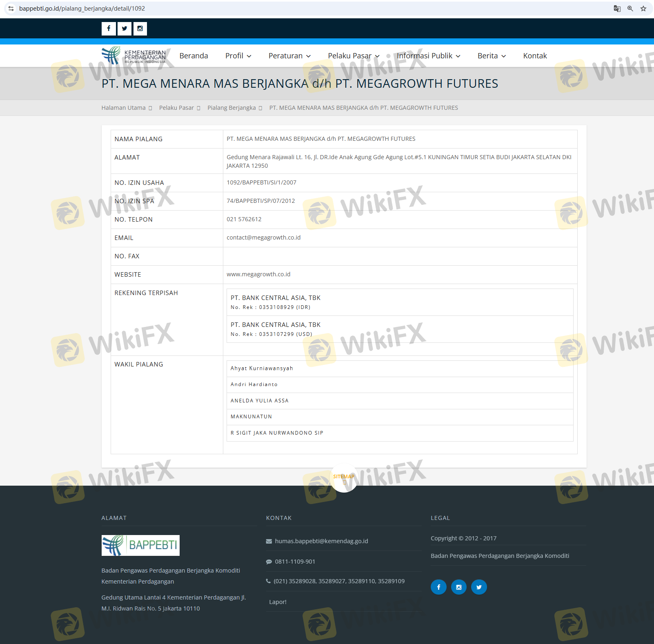Bookmark this page with the star icon
Image resolution: width=654 pixels, height=644 pixels.
[x=643, y=9]
